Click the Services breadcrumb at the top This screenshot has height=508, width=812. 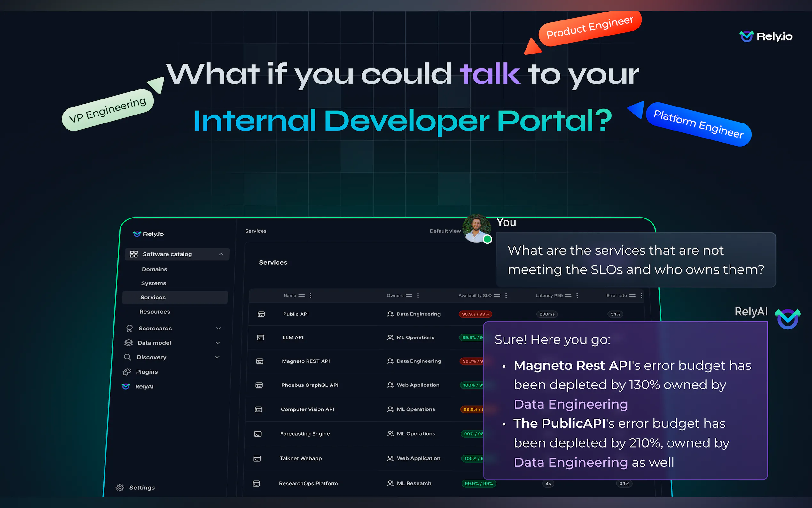click(256, 231)
